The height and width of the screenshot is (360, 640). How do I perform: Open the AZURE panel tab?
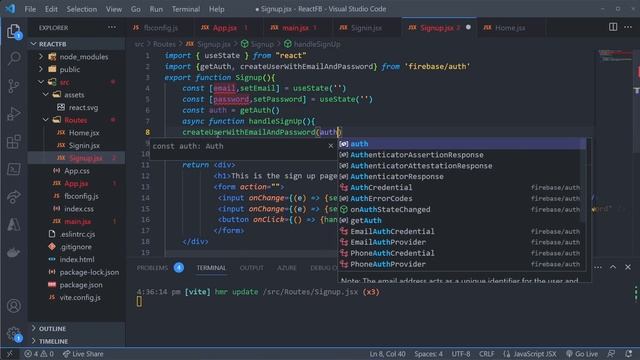(x=287, y=268)
